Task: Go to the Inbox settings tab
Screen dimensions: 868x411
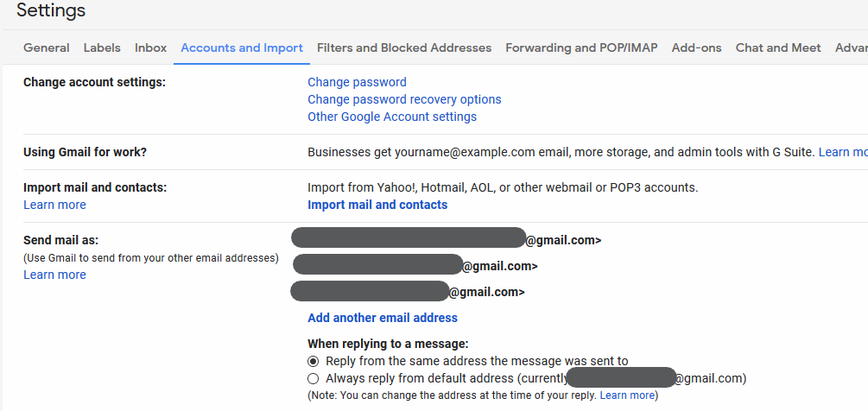Action: click(150, 47)
